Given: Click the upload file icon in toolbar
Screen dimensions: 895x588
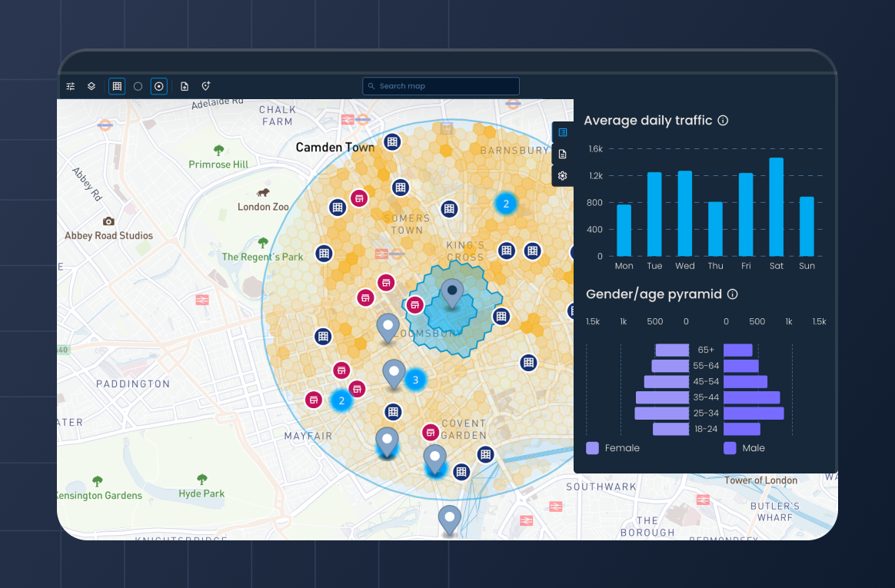Looking at the screenshot, I should click(x=185, y=86).
